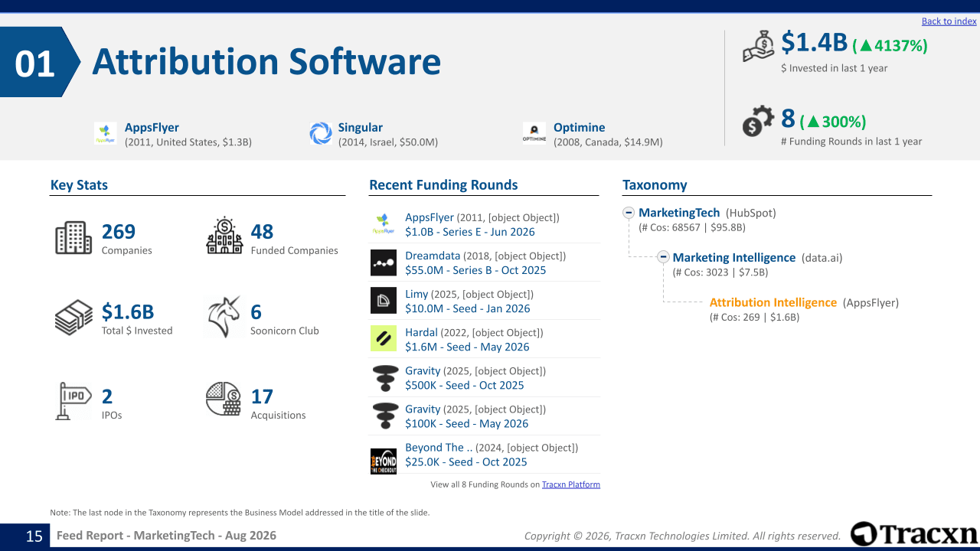
Task: Select the MarketingTech taxonomy label
Action: [x=679, y=213]
